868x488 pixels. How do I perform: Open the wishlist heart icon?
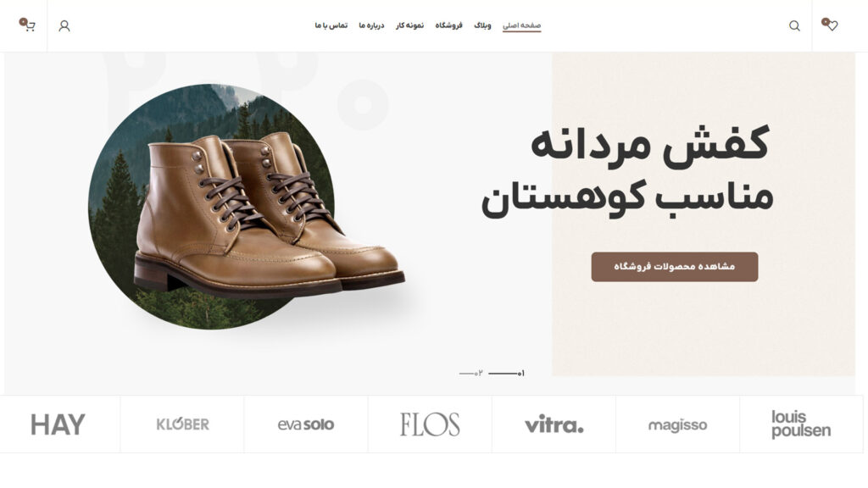[830, 25]
